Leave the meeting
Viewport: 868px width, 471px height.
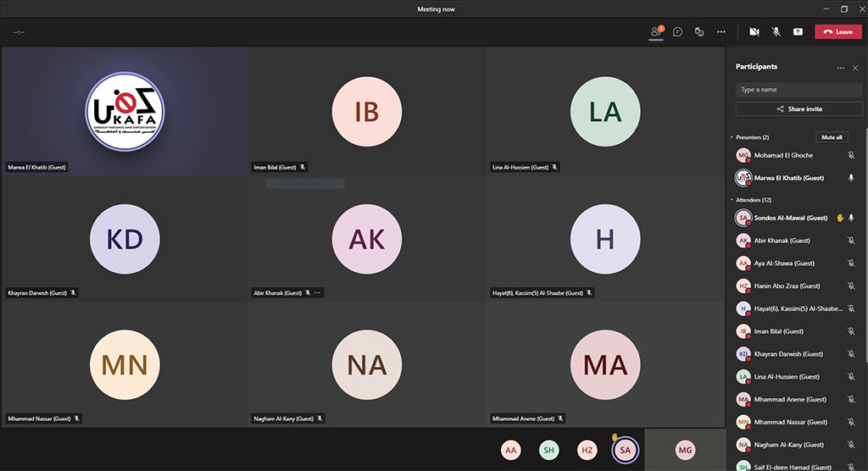(x=837, y=31)
